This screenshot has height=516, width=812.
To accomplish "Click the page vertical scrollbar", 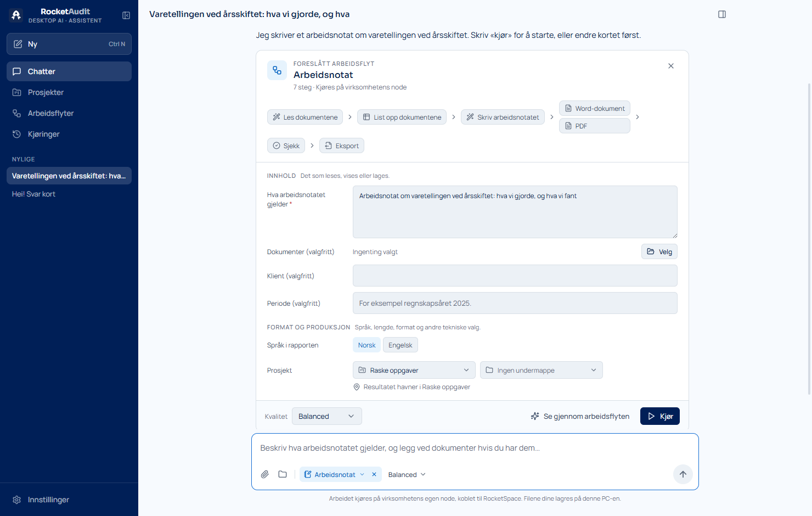I will point(809,239).
